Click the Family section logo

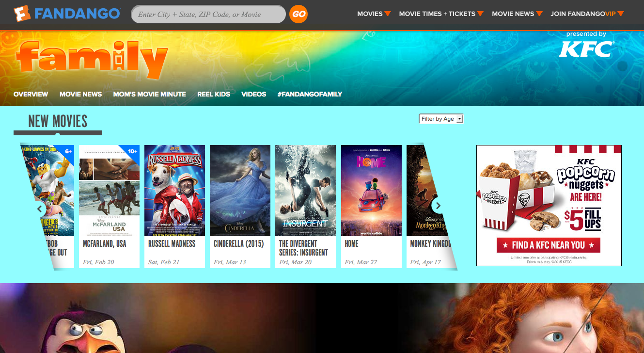[92, 61]
